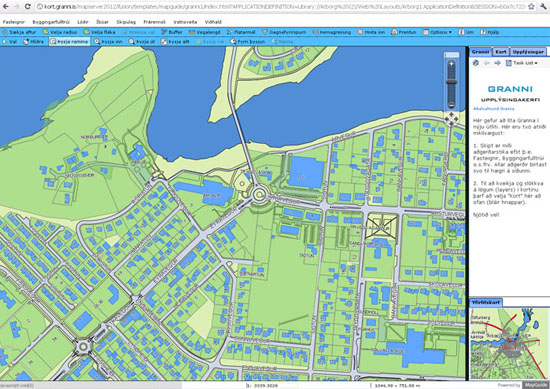Go back with Fyrri þysjun
The width and height of the screenshot is (550, 389).
coord(248,41)
